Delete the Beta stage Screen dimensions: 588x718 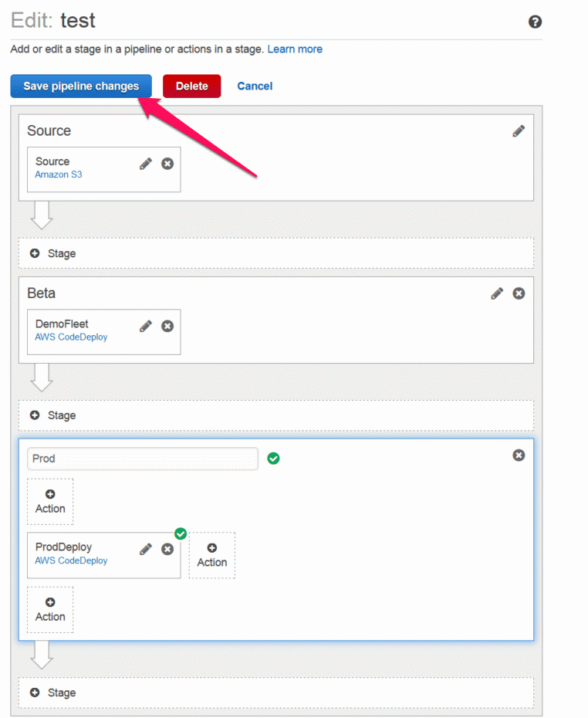tap(519, 293)
